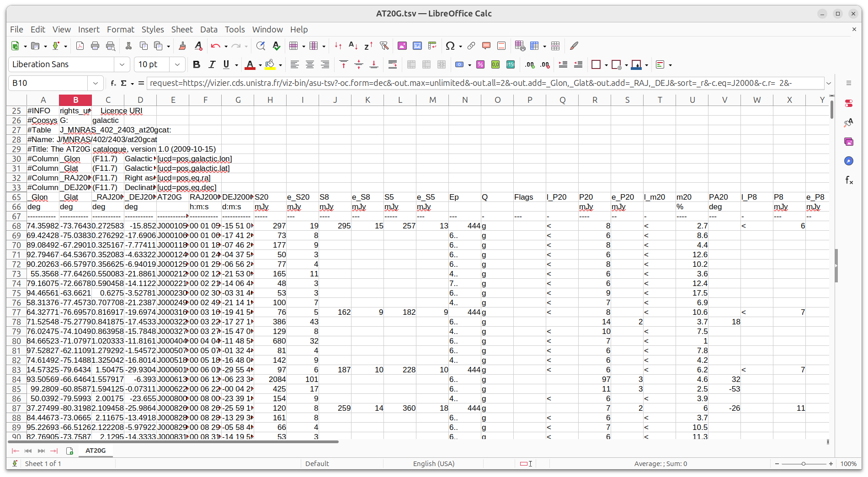Viewport: 868px width, 477px height.
Task: Expand the font name dropdown
Action: (122, 64)
